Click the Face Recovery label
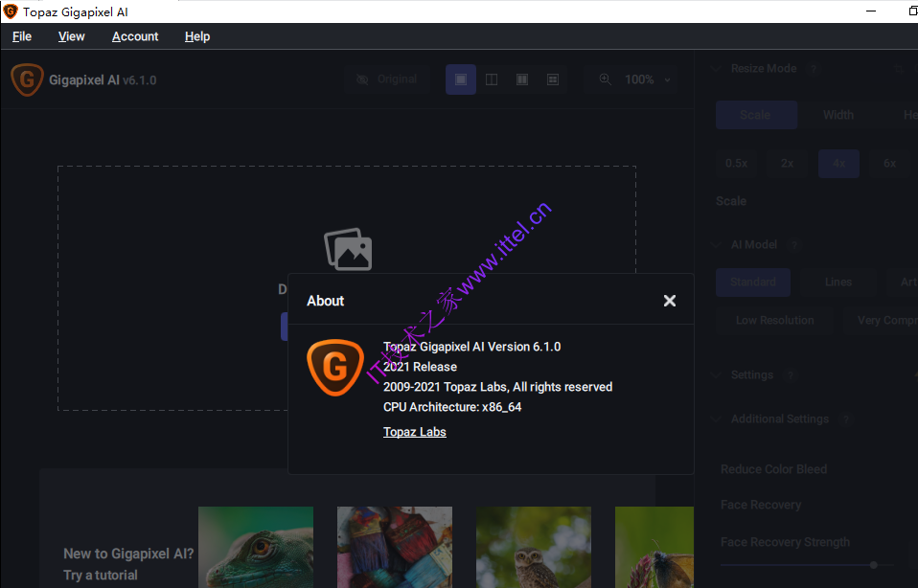 (761, 505)
